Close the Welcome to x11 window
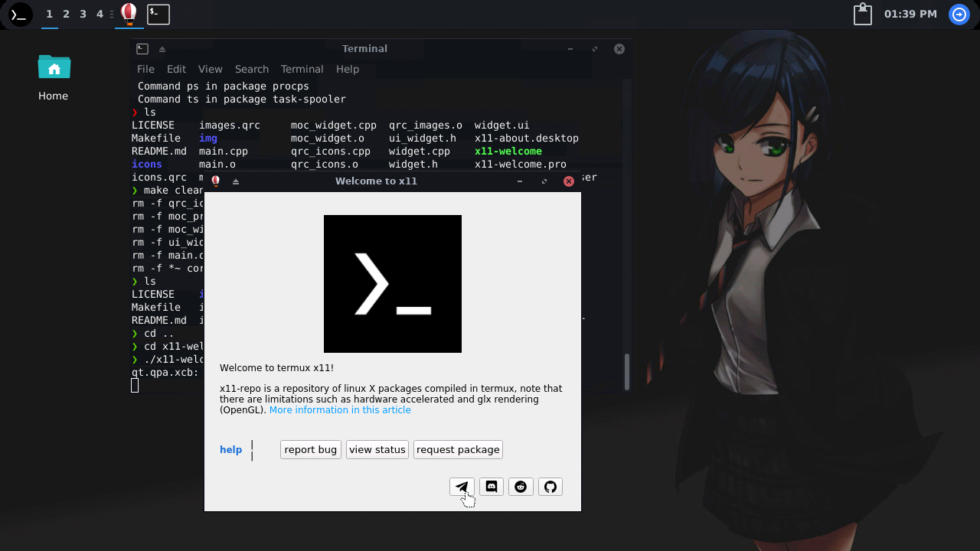980x551 pixels. coord(569,181)
